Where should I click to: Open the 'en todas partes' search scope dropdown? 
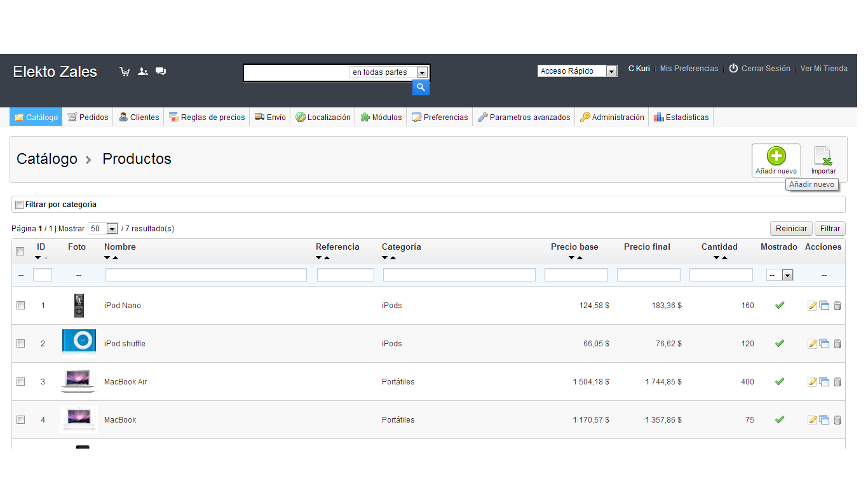click(x=389, y=72)
